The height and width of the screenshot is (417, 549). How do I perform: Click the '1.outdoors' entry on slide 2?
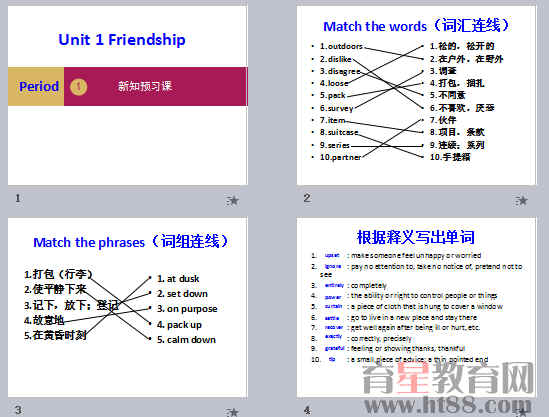pos(341,46)
